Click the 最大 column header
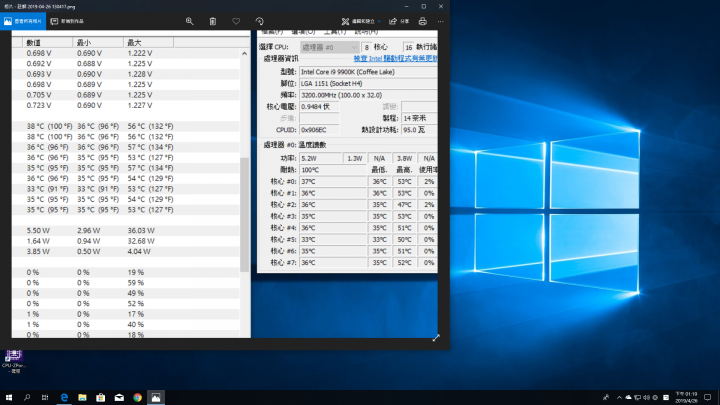This screenshot has height=405, width=720. 148,43
